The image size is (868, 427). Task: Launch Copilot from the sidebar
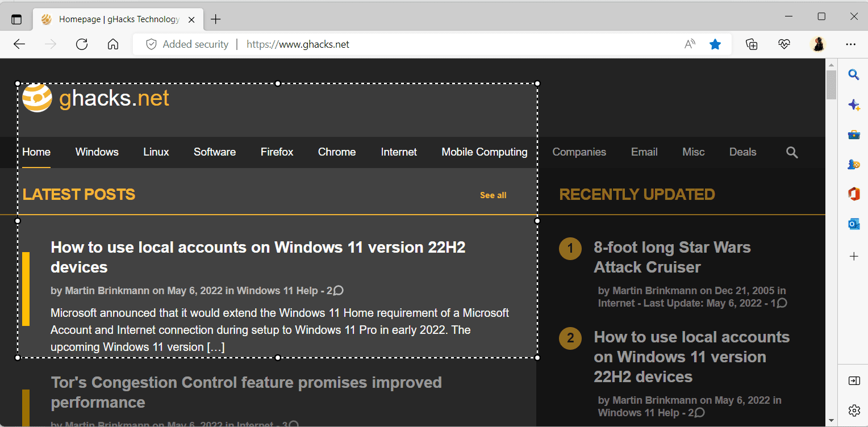pos(854,105)
